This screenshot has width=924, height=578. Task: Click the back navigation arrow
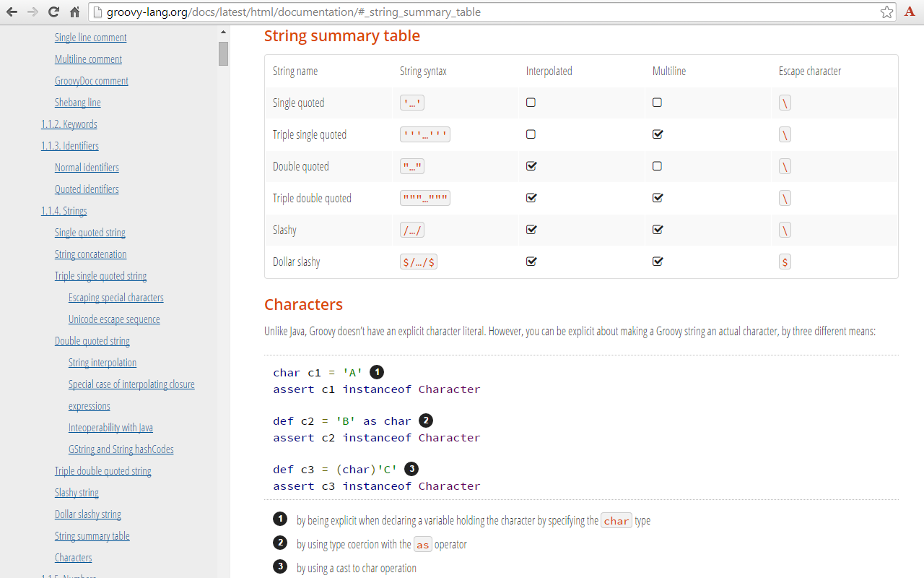[11, 12]
